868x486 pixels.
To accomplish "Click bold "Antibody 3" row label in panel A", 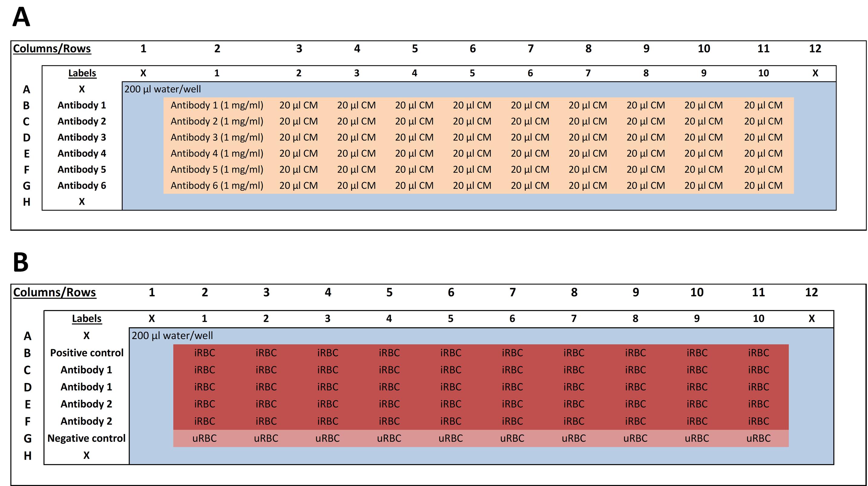I will 82,137.
